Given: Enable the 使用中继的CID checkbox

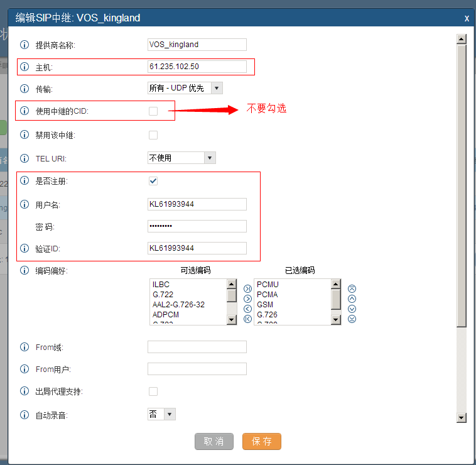Looking at the screenshot, I should tap(153, 111).
